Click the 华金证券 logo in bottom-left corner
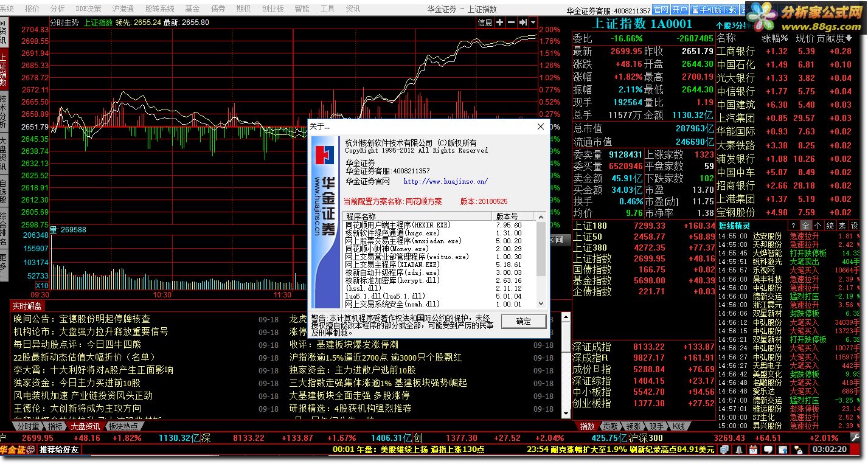 [x=18, y=450]
